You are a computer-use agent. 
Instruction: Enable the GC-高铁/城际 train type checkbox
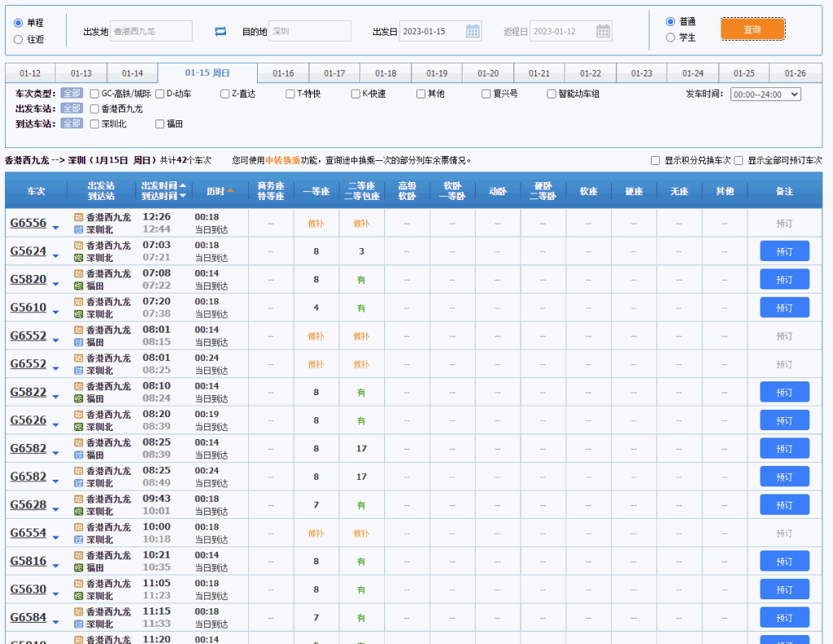[x=94, y=93]
